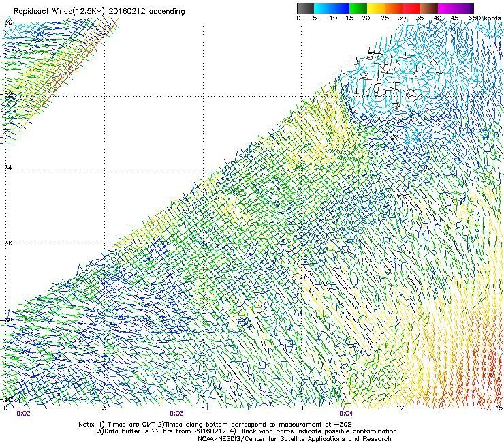Screen dimensions: 504x443
Task: Click the '-32' latitude axis label
Action: coord(7,94)
